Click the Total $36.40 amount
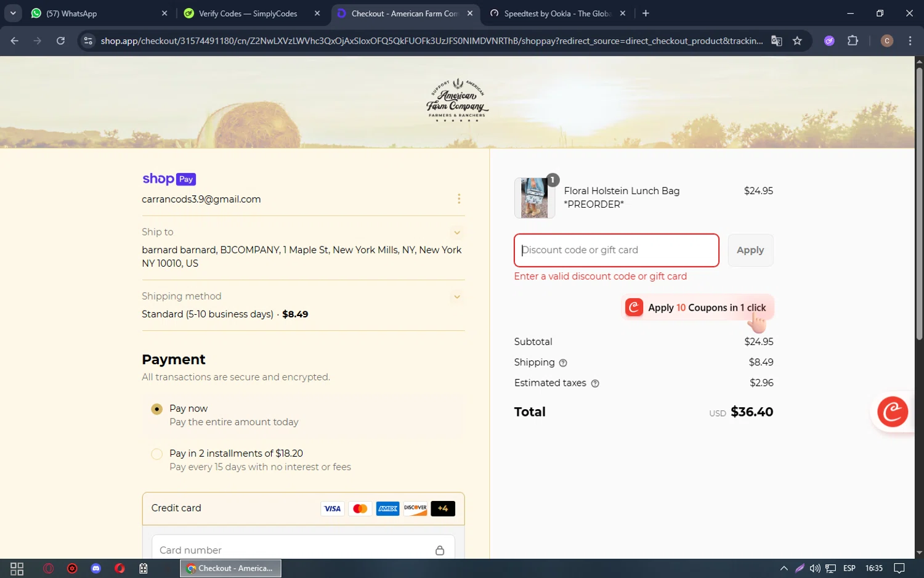The width and height of the screenshot is (924, 578). point(752,412)
